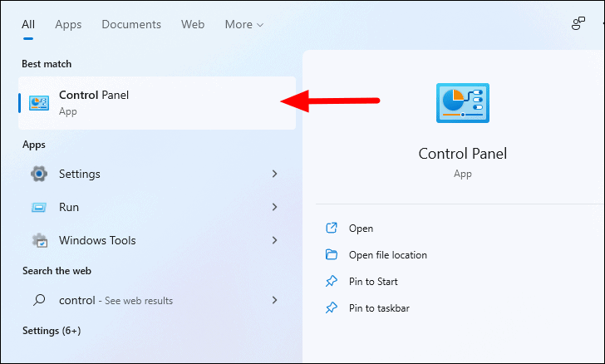Click the Windows Tools icon
The image size is (605, 364).
[39, 240]
